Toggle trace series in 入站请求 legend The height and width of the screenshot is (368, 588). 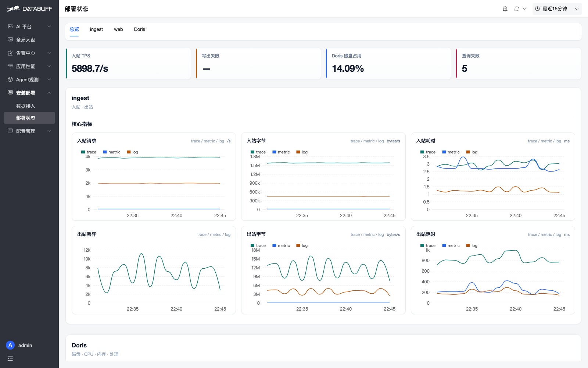pyautogui.click(x=89, y=152)
